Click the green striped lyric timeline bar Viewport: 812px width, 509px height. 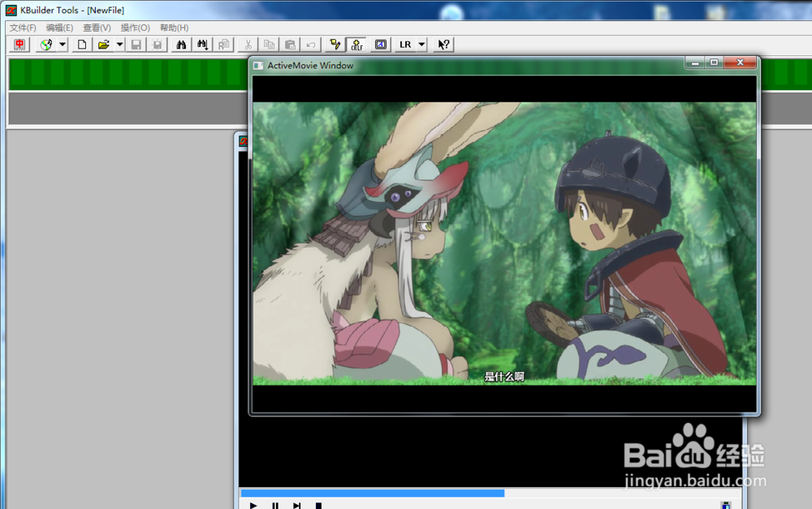tap(128, 74)
